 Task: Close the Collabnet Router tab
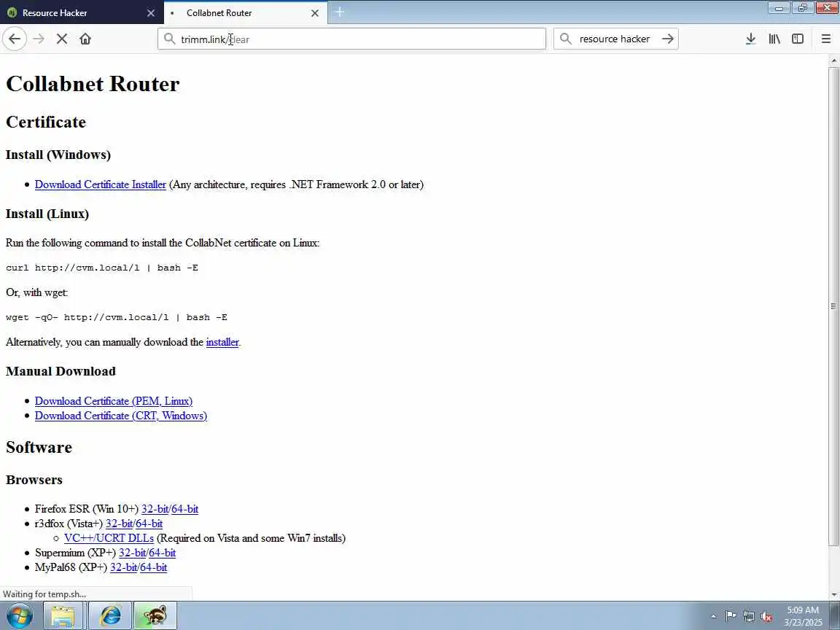coord(315,13)
